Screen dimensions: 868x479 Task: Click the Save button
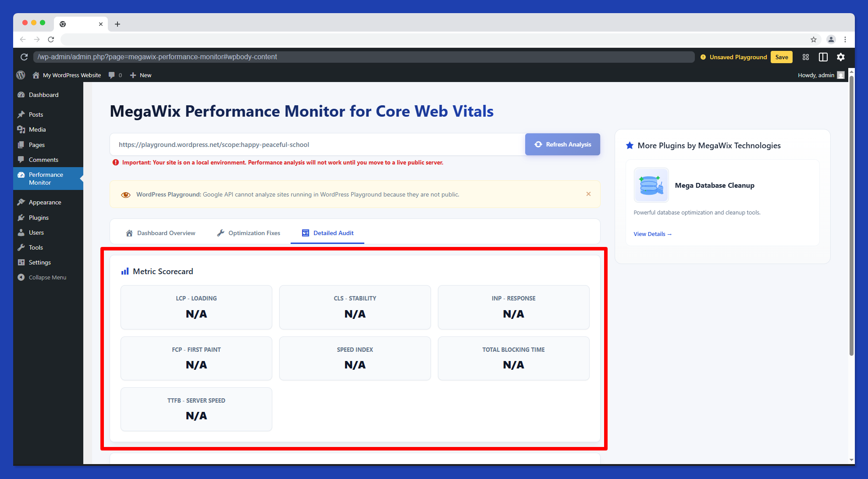(x=782, y=57)
